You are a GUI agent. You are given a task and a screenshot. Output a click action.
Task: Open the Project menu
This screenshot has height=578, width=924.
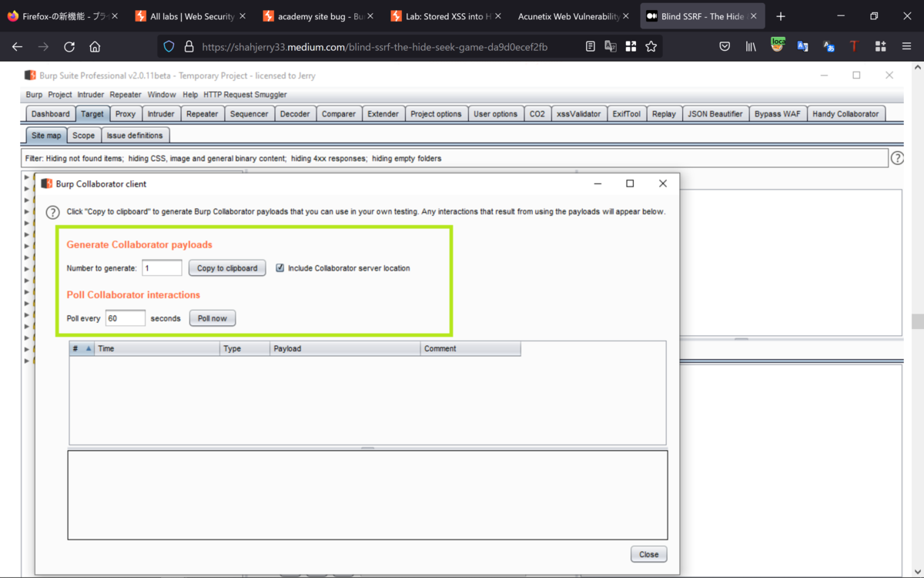59,94
